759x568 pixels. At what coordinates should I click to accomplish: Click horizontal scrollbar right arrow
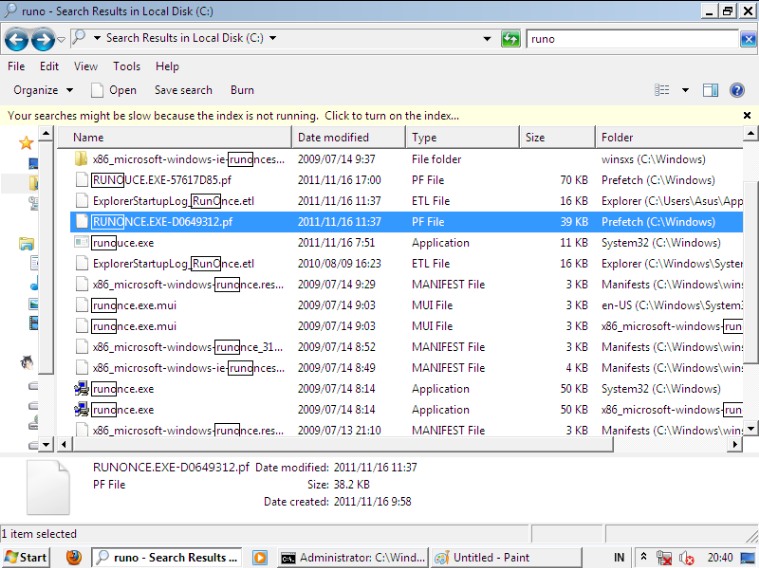pos(735,444)
